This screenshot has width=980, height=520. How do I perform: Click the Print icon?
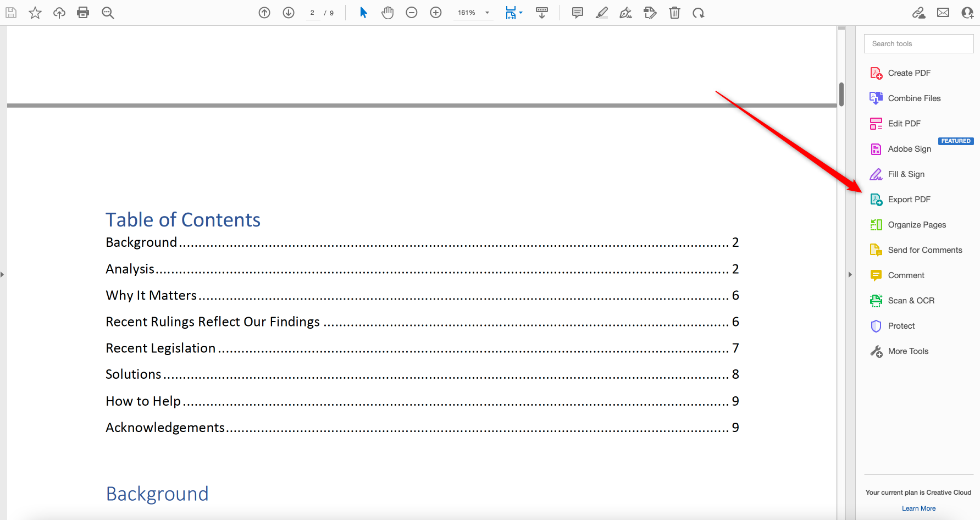[x=83, y=12]
